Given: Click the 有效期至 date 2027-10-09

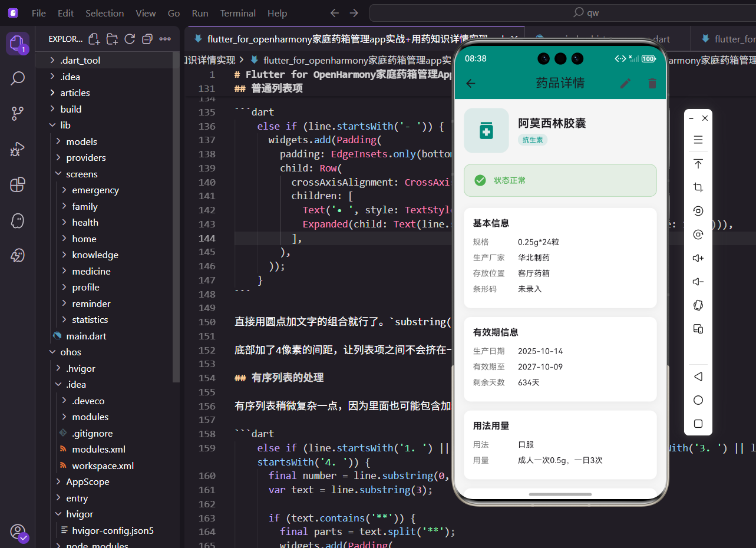Looking at the screenshot, I should pyautogui.click(x=540, y=367).
